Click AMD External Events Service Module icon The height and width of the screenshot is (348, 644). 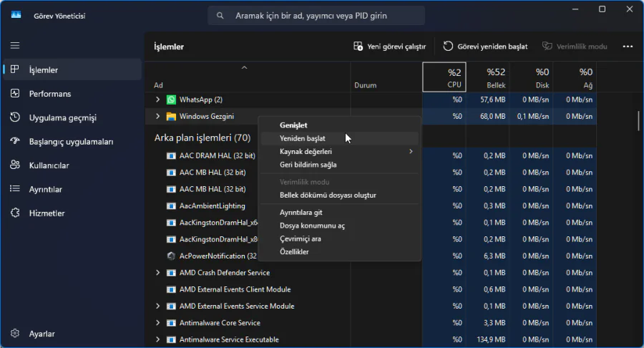point(171,306)
